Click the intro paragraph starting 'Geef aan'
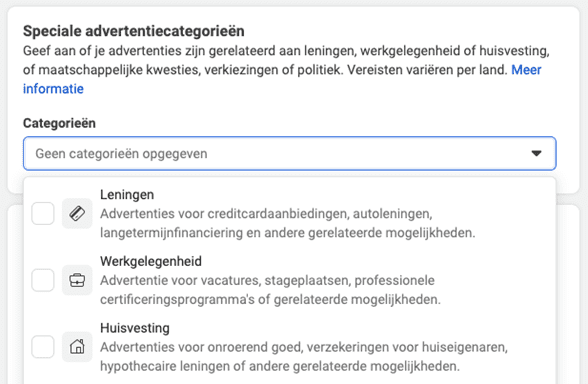The width and height of the screenshot is (588, 384). (286, 70)
